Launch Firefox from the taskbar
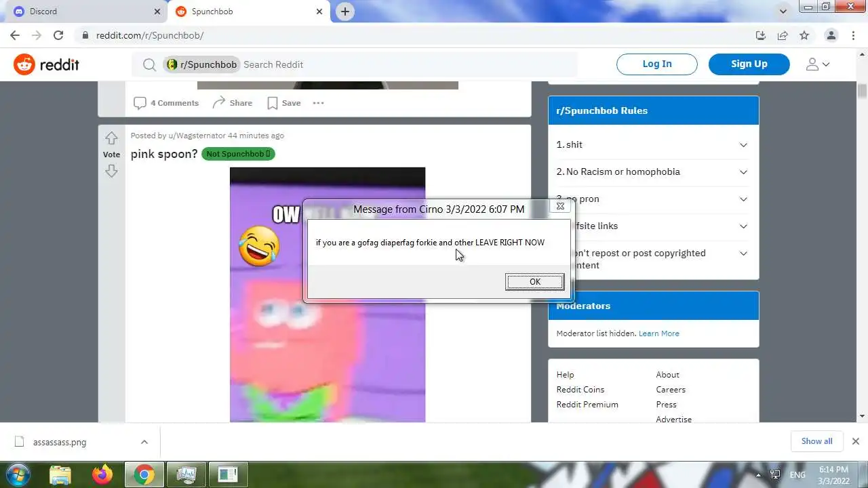The width and height of the screenshot is (868, 488). tap(102, 474)
